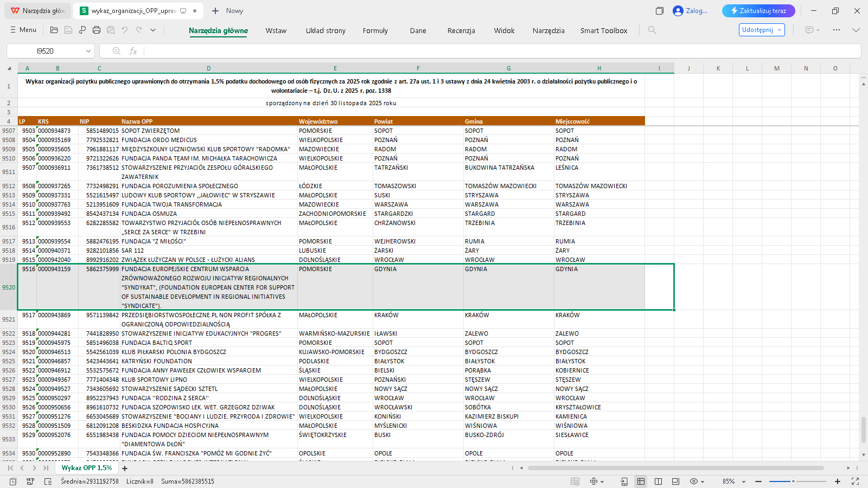Open Print Preview from quick access toolbar
The image size is (868, 488).
coord(111,30)
